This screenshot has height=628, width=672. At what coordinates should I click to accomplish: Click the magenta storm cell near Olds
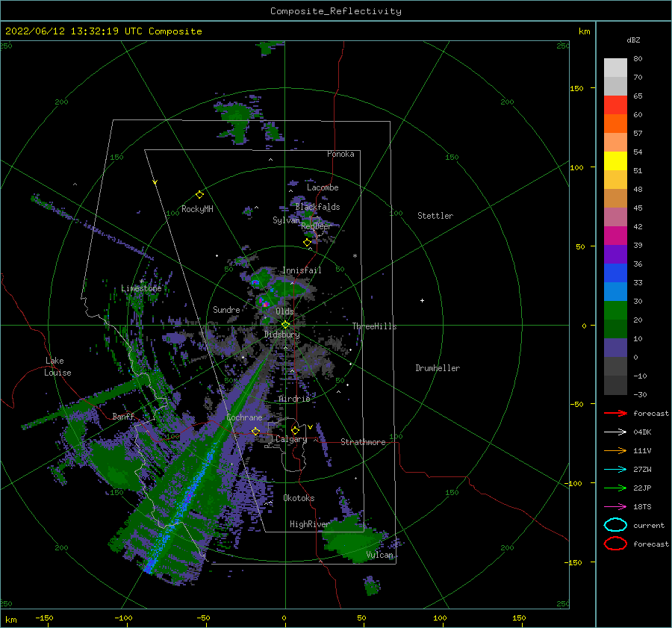click(x=265, y=304)
